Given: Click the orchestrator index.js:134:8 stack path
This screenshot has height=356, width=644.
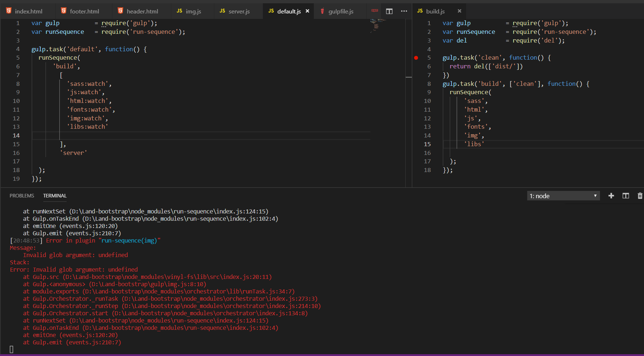Looking at the screenshot, I should (210, 313).
